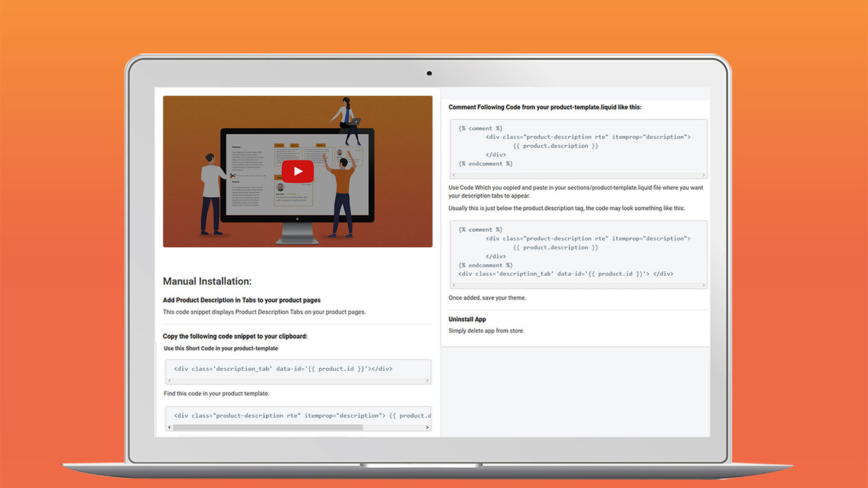Click 'This code snippet displays Product Description Tabs' sentence

click(264, 312)
